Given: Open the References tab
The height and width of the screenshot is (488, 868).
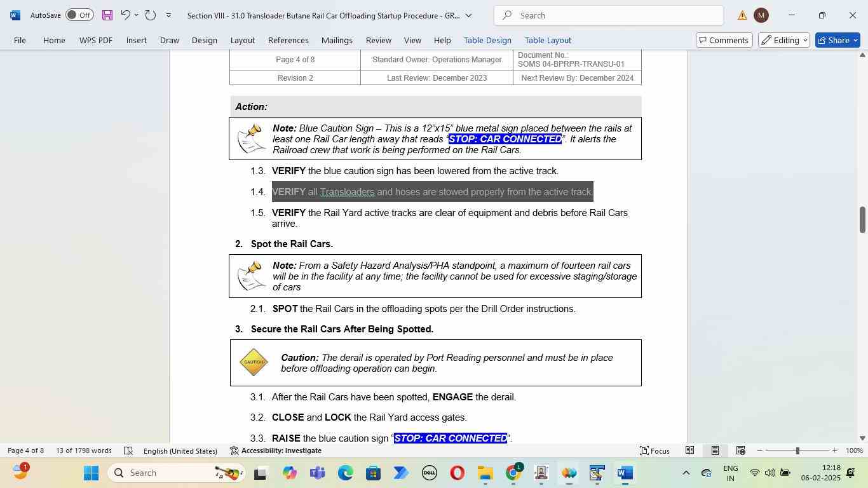Looking at the screenshot, I should coord(288,40).
